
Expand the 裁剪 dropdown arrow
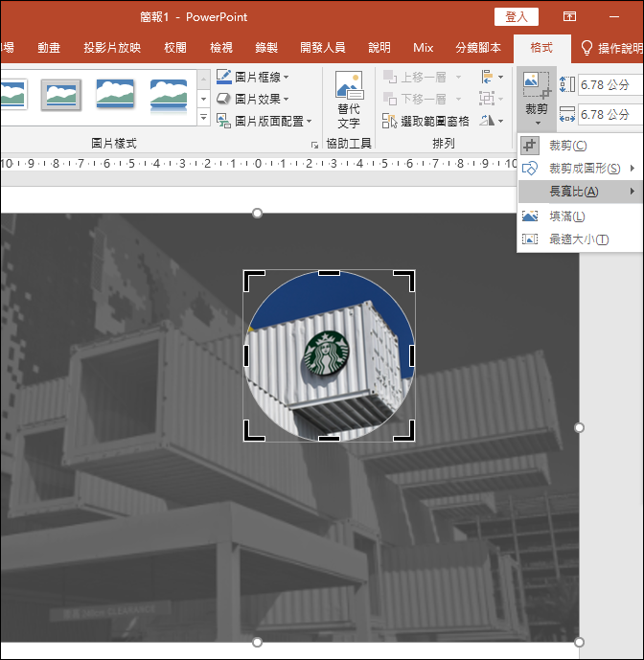538,124
